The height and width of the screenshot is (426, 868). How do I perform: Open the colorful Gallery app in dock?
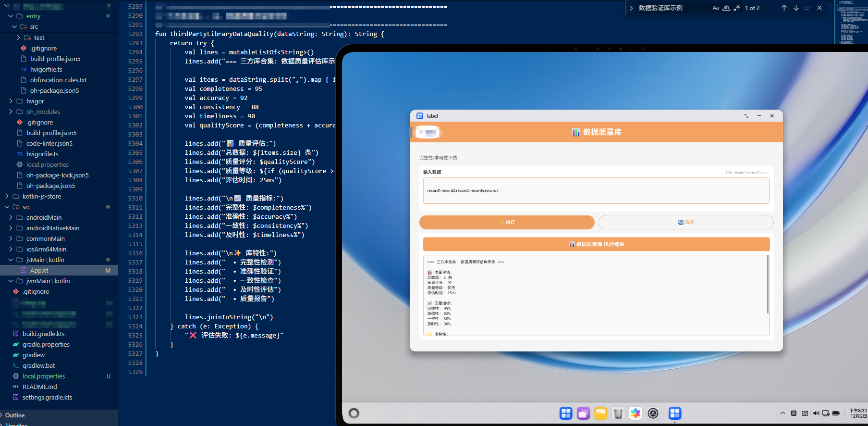(636, 413)
